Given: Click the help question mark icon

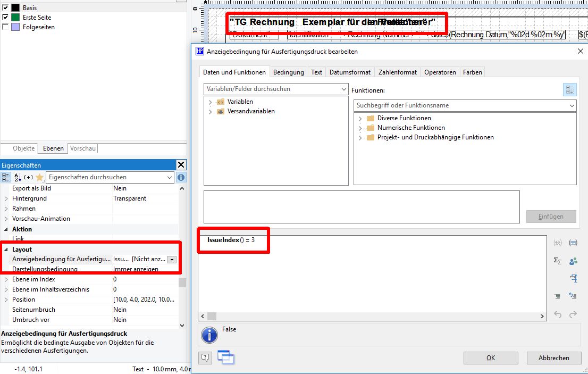Looking at the screenshot, I should 205,358.
